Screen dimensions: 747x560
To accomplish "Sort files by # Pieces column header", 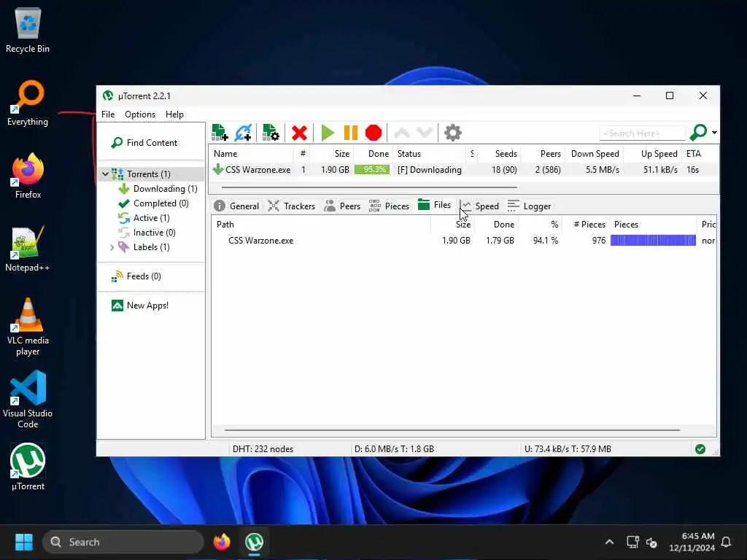I will [x=588, y=225].
